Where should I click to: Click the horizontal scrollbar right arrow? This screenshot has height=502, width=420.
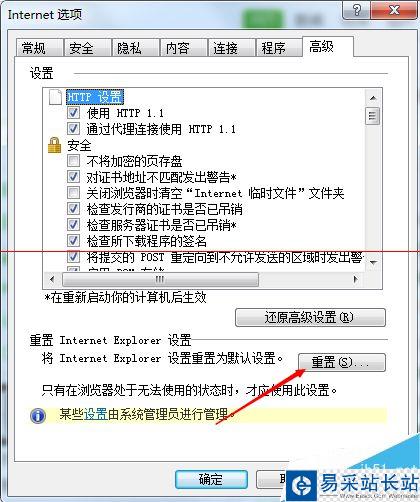tap(356, 279)
